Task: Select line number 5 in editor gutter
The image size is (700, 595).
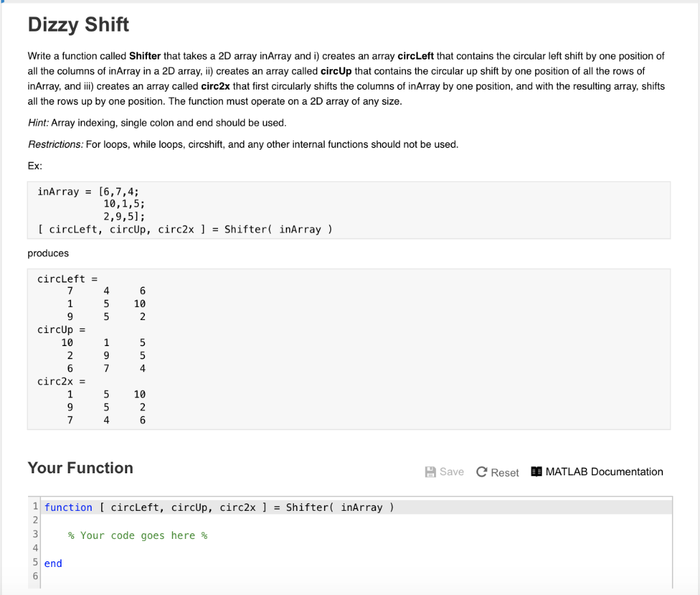Action: (34, 564)
